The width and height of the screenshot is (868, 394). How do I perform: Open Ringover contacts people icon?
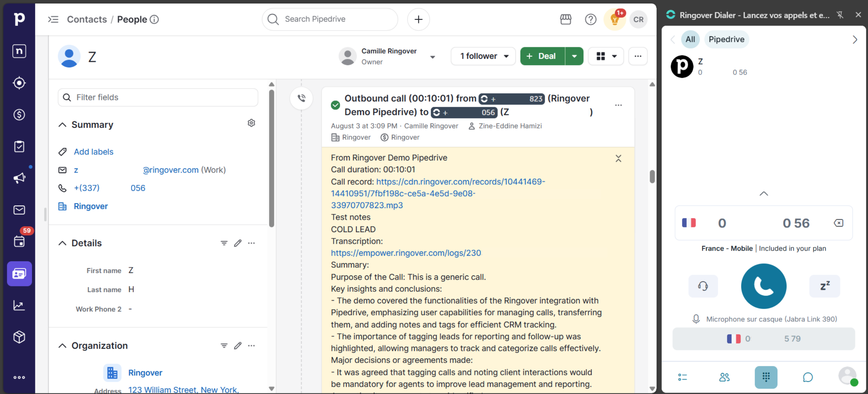coord(724,377)
